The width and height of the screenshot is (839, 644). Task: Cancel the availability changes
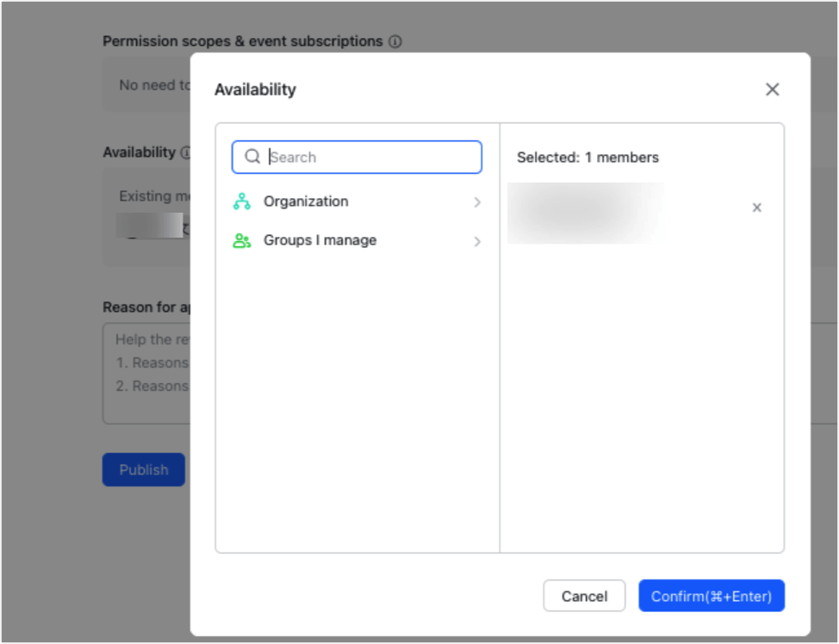[x=584, y=595]
